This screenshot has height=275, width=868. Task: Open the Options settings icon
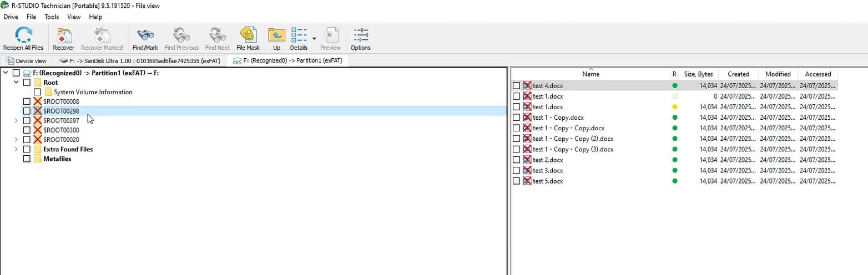coord(360,36)
